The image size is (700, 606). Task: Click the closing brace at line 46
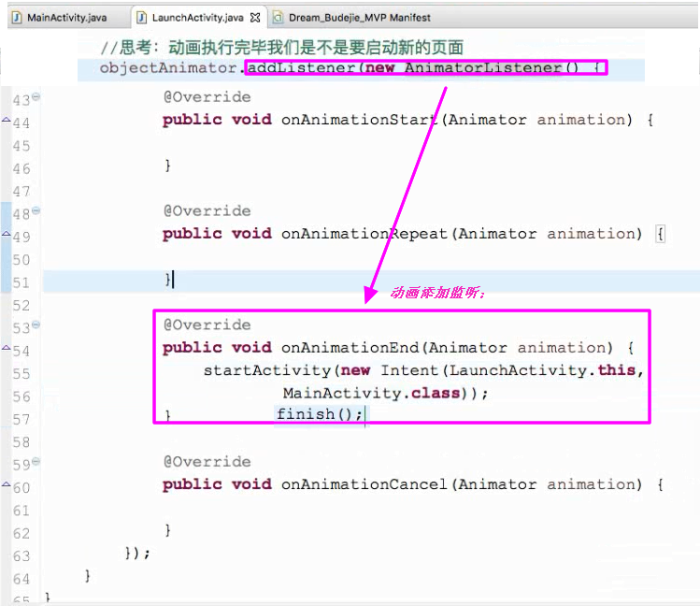coord(167,166)
